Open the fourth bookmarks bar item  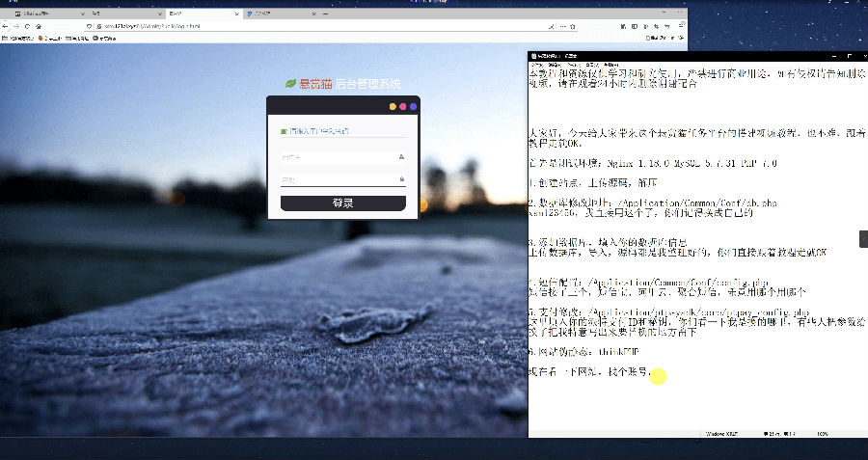[104, 39]
